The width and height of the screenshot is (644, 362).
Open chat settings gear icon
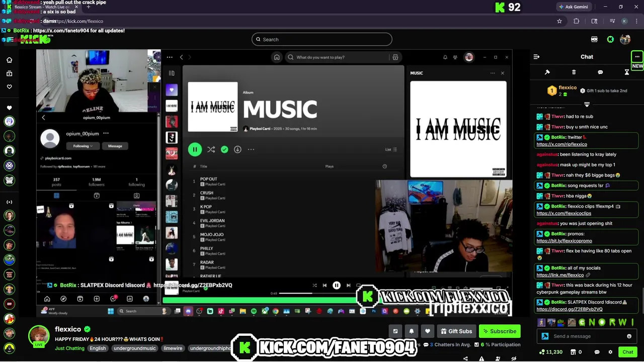coord(610,352)
